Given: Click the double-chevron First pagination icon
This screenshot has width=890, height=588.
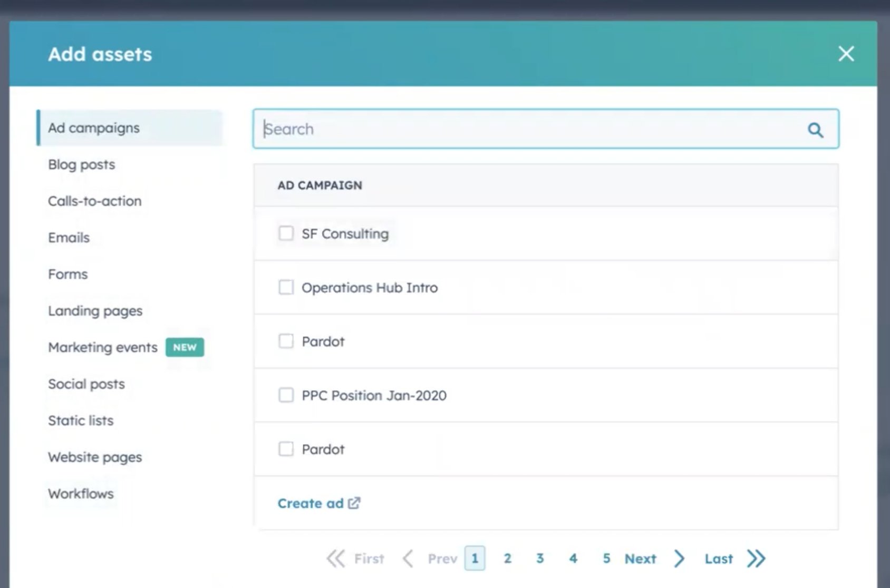Looking at the screenshot, I should (337, 558).
